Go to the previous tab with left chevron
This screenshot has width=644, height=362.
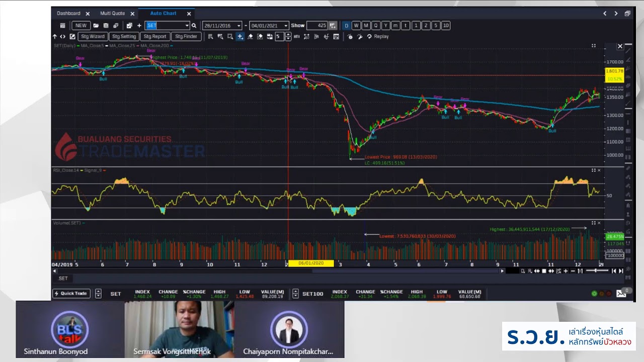(605, 14)
